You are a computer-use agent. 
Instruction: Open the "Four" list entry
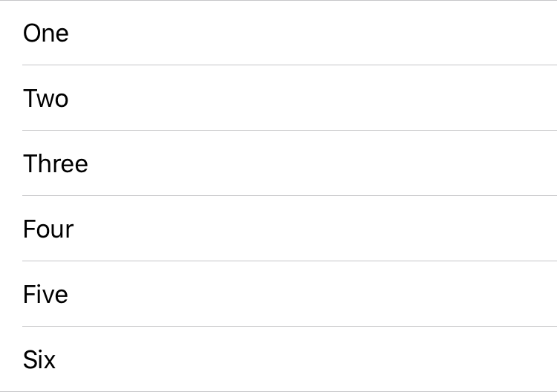[x=278, y=229]
